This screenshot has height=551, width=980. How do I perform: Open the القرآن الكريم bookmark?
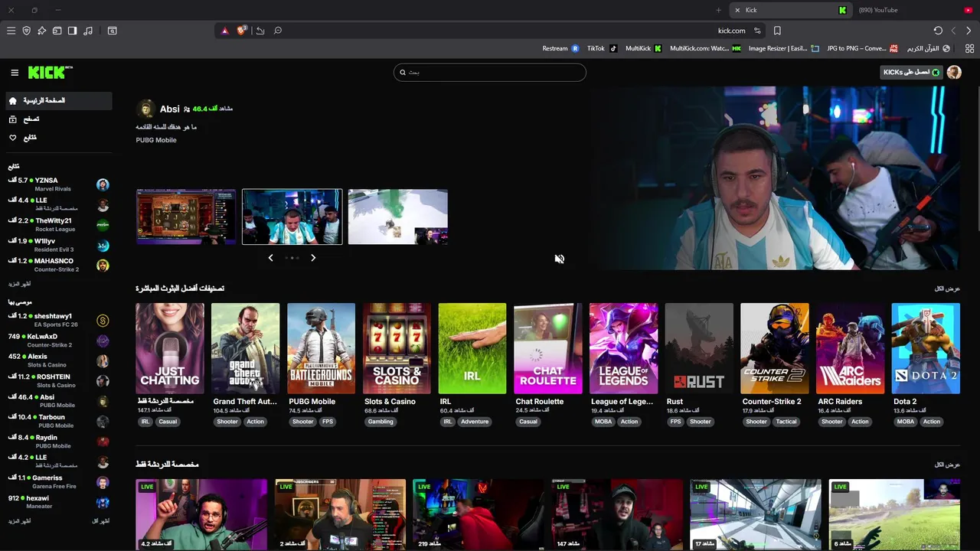pyautogui.click(x=929, y=48)
